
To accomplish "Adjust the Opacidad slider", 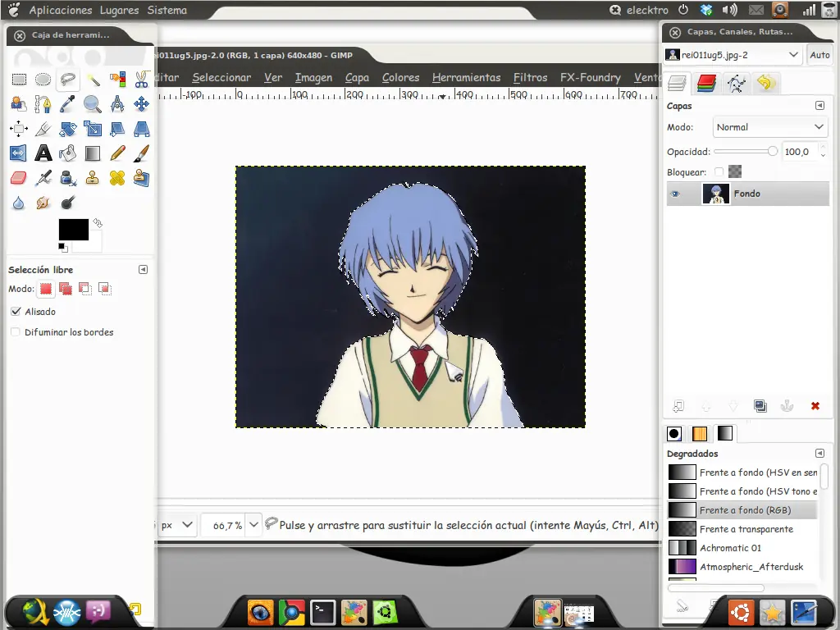I will tap(745, 152).
